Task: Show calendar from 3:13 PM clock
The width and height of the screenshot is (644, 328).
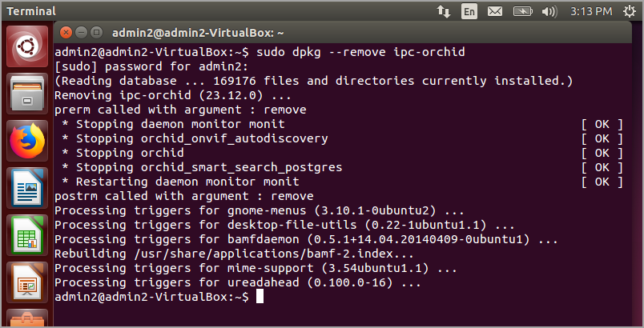Action: pos(592,11)
